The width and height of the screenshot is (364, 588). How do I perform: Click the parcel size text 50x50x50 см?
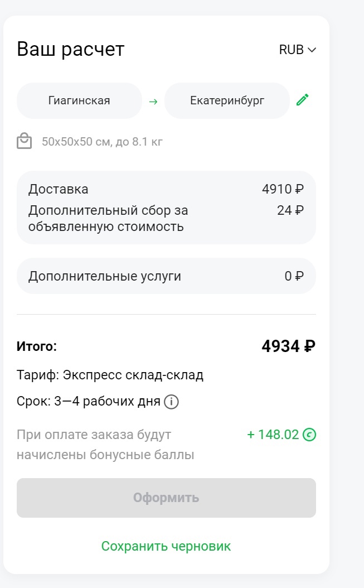point(102,142)
